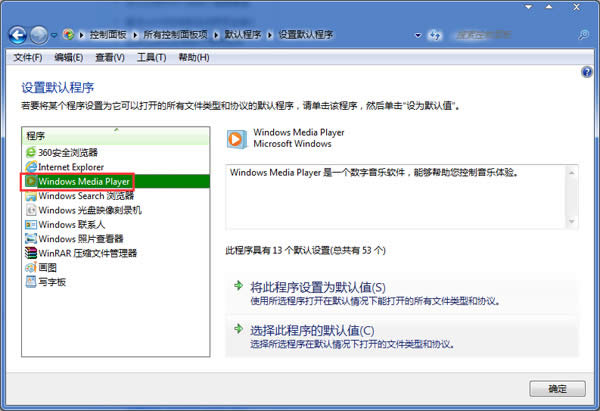The height and width of the screenshot is (411, 600).
Task: Open address bar history dropdown arrow
Action: [418, 35]
